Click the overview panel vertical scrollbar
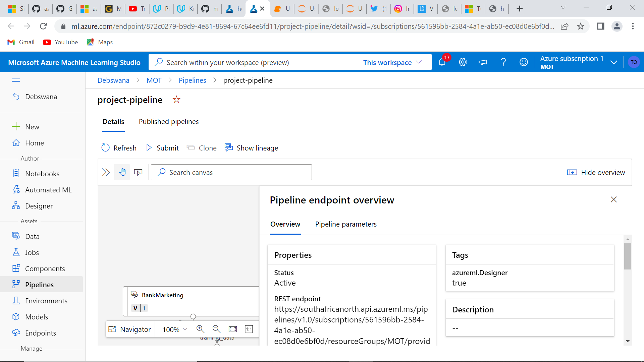The image size is (644, 362). (628, 256)
